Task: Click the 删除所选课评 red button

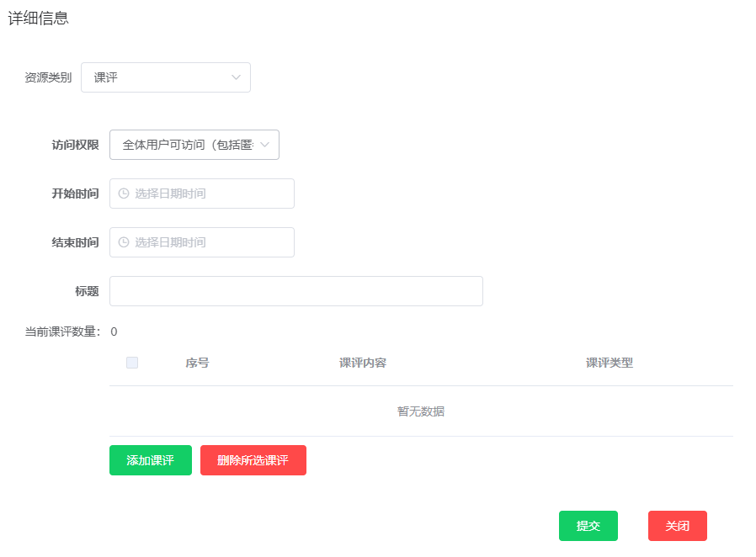Action: click(253, 460)
